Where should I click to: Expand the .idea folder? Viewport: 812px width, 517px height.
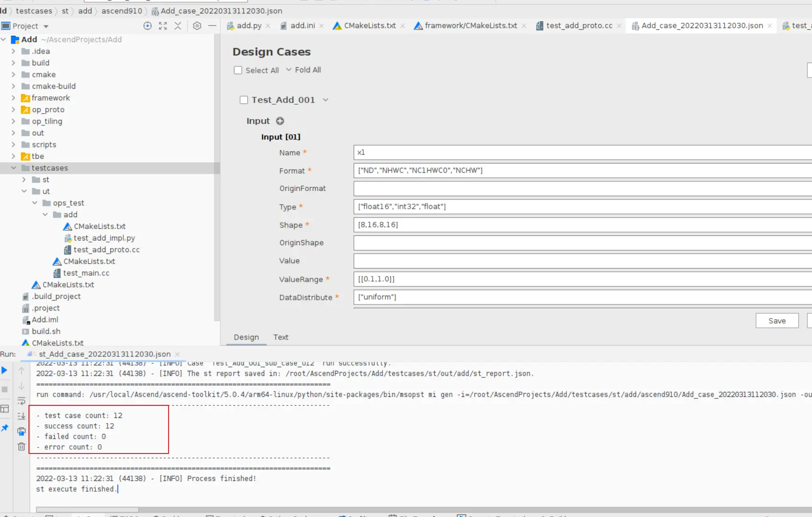14,51
